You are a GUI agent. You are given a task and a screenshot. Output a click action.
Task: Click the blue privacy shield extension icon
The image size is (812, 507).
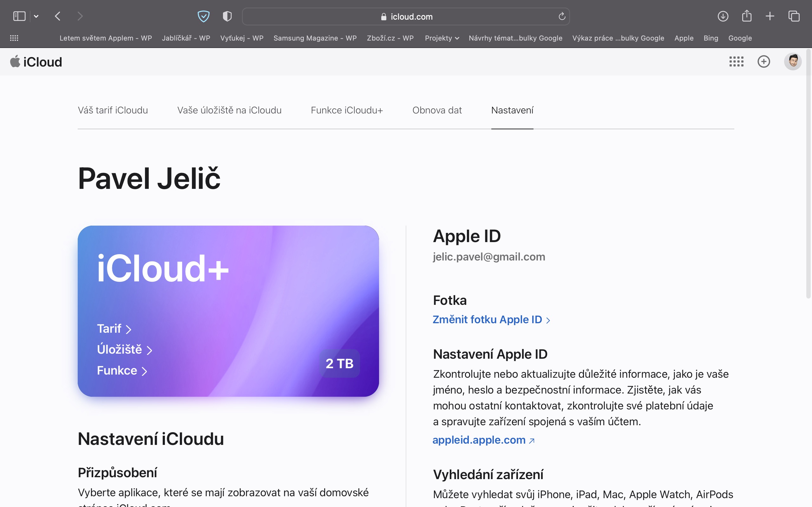(x=203, y=16)
